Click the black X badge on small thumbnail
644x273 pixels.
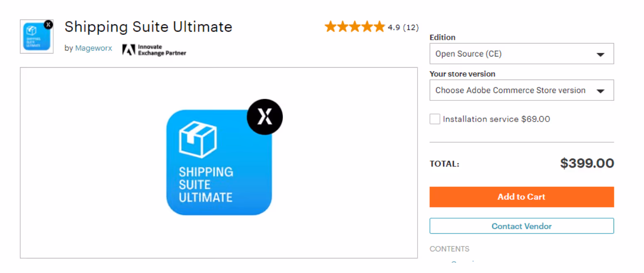(49, 24)
